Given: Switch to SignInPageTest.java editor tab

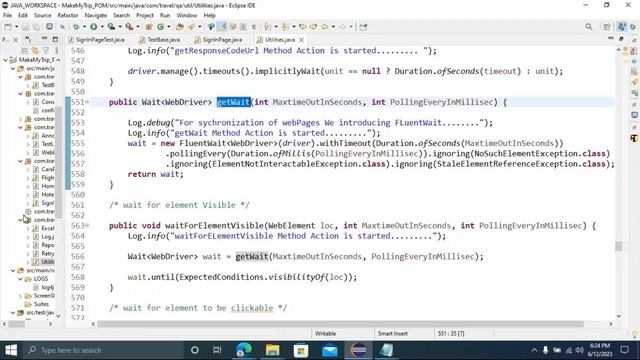Looking at the screenshot, I should (x=96, y=40).
